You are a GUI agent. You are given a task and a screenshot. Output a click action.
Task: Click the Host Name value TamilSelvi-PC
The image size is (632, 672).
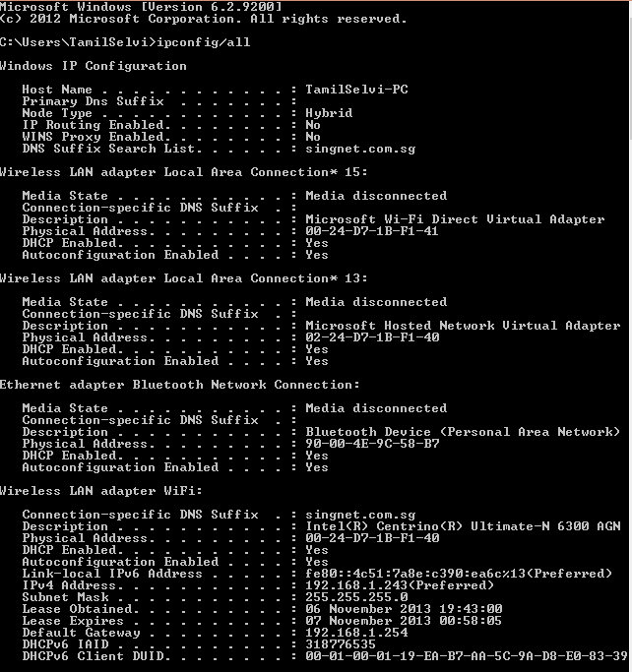click(x=356, y=90)
